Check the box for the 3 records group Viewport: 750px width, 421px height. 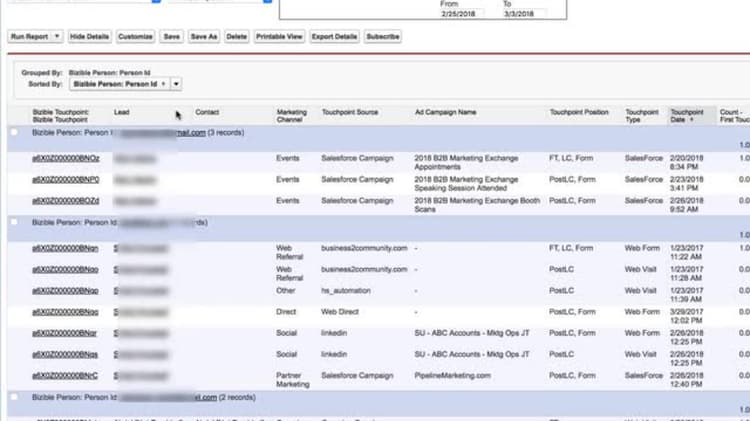coord(14,132)
